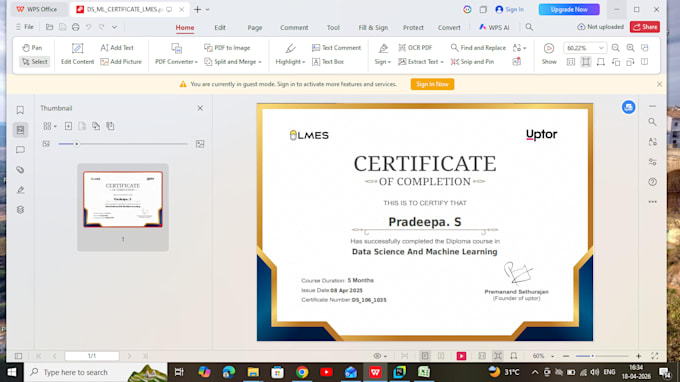Screen dimensions: 680x382
Task: Open Edit Content tool
Action: (x=77, y=54)
